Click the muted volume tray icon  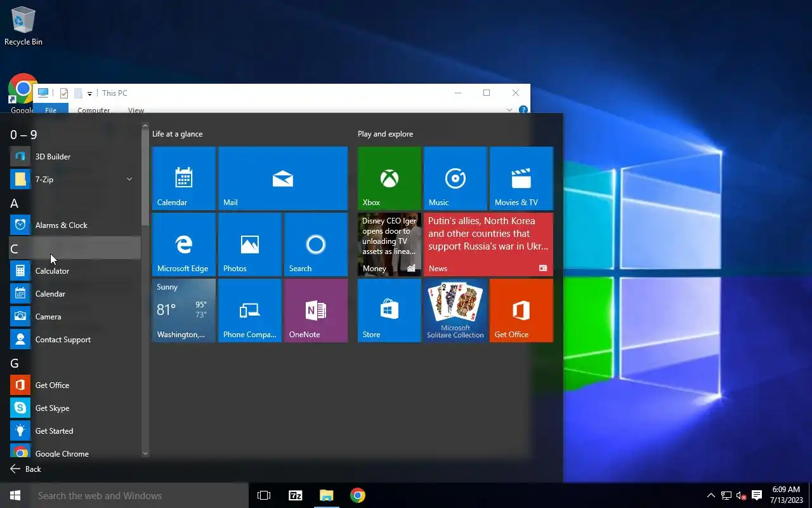(x=742, y=496)
